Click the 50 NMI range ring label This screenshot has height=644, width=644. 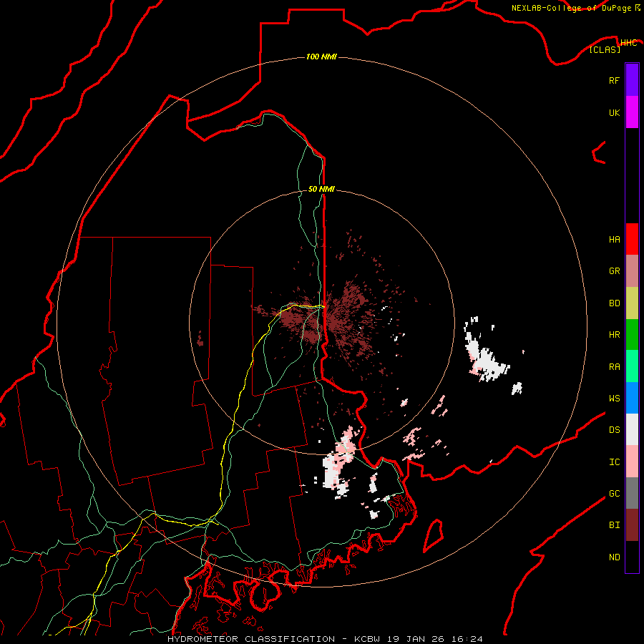pyautogui.click(x=321, y=189)
